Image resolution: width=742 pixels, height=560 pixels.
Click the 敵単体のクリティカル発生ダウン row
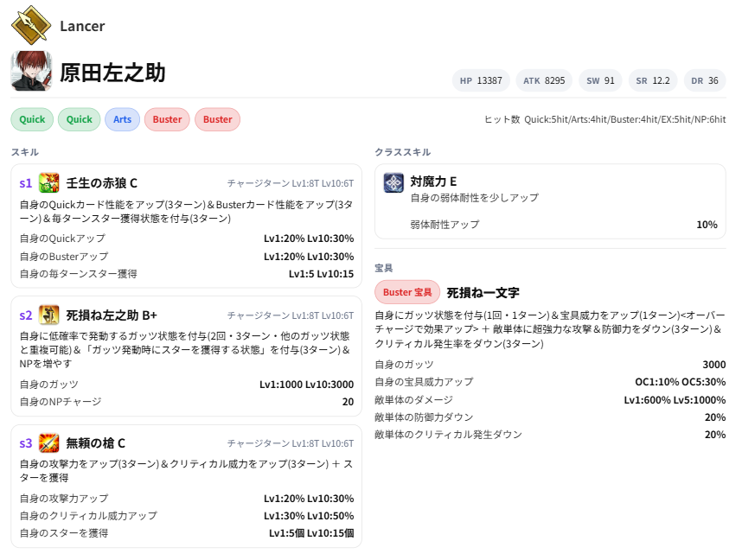tap(550, 434)
